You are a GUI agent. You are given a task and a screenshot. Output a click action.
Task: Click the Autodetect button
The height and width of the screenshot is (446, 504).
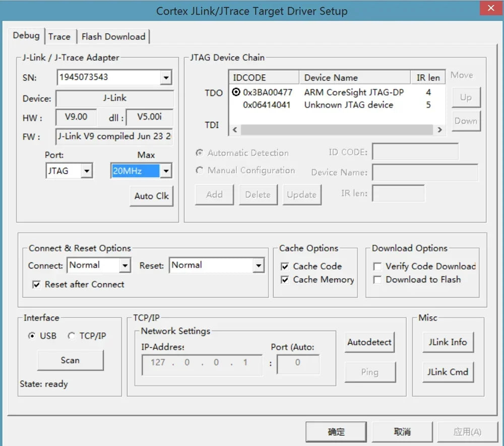(369, 342)
